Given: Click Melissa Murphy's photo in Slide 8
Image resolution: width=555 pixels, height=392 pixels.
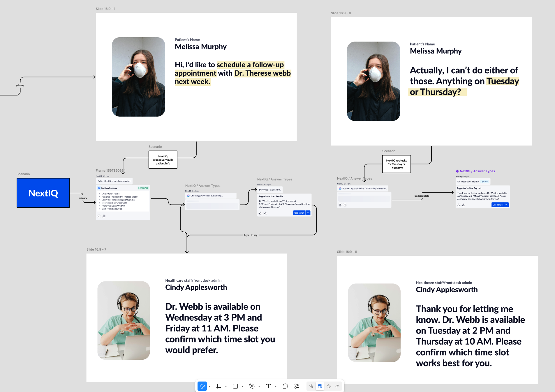Looking at the screenshot, I should tap(373, 81).
